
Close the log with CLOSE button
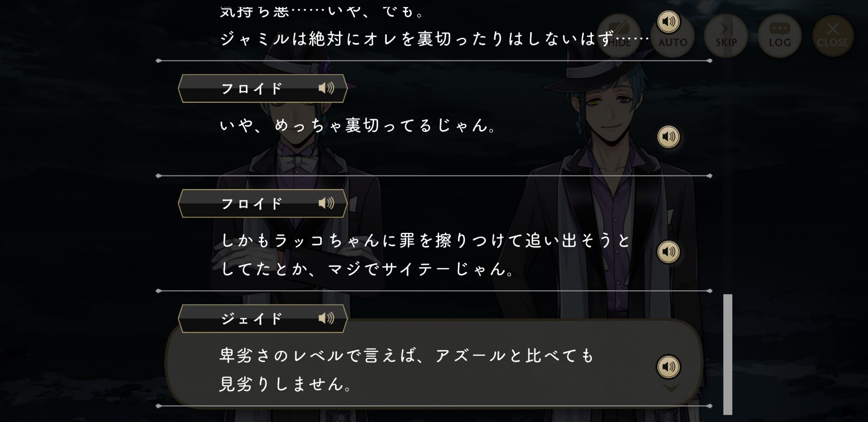[x=832, y=36]
